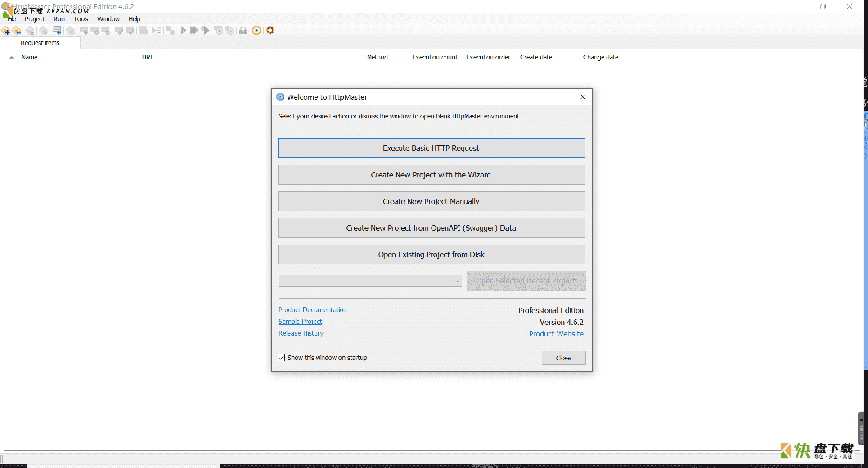Click the grayed add request item icon

click(x=84, y=31)
